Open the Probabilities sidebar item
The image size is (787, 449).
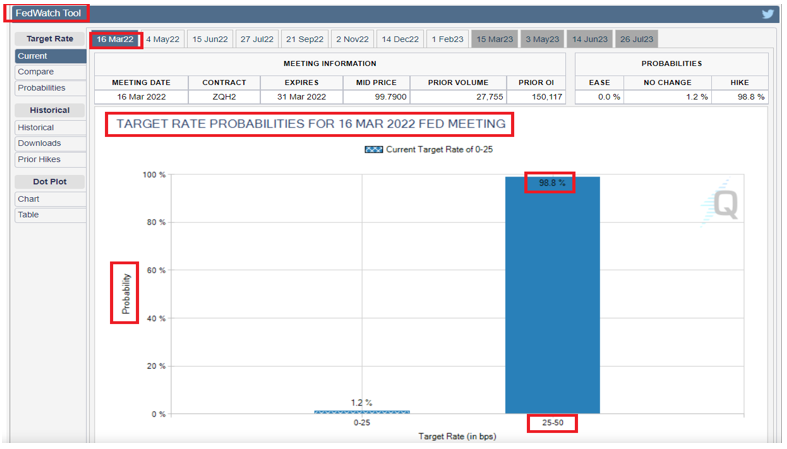click(50, 88)
